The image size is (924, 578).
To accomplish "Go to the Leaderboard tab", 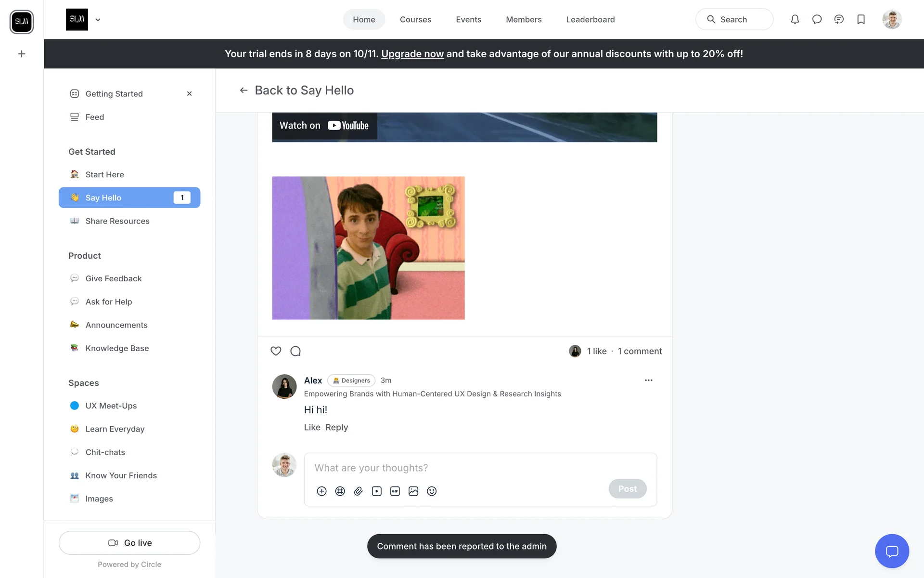I will (x=590, y=19).
